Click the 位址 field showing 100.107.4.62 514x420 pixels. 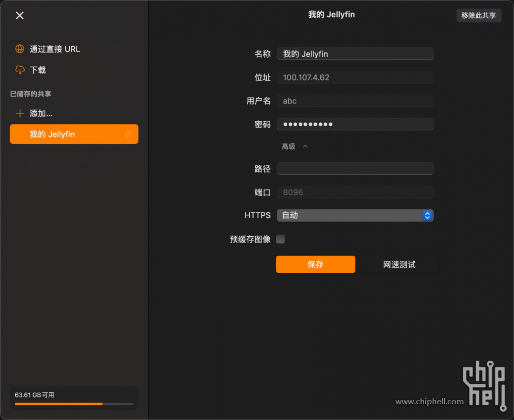pos(355,77)
